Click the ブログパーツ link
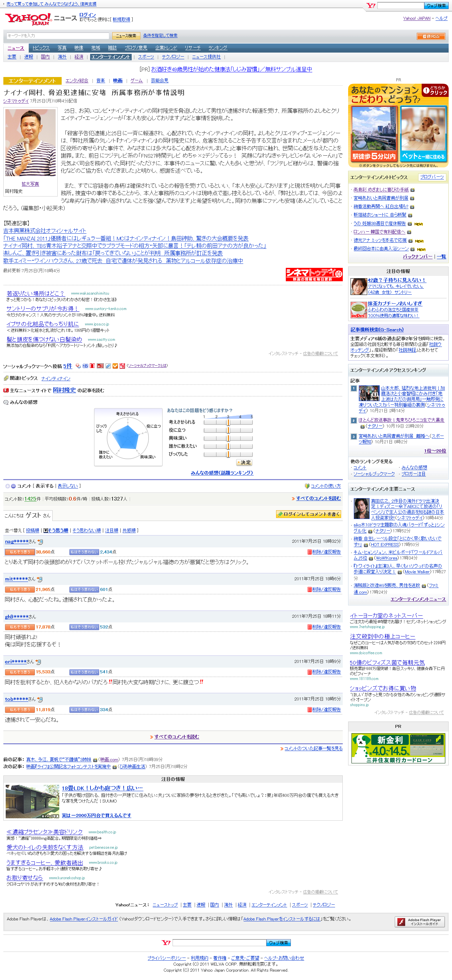This screenshot has height=980, width=452. 432,177
